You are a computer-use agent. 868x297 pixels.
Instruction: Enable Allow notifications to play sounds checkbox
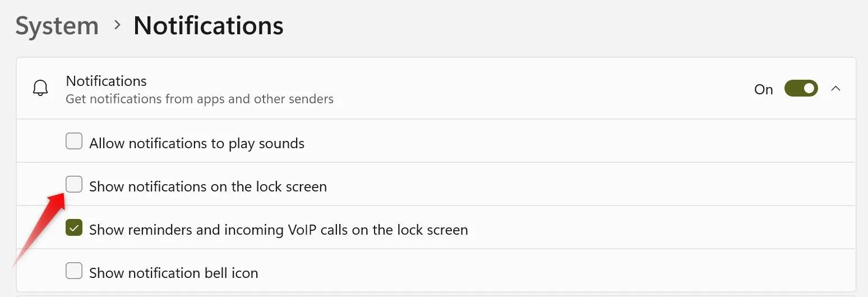(74, 141)
